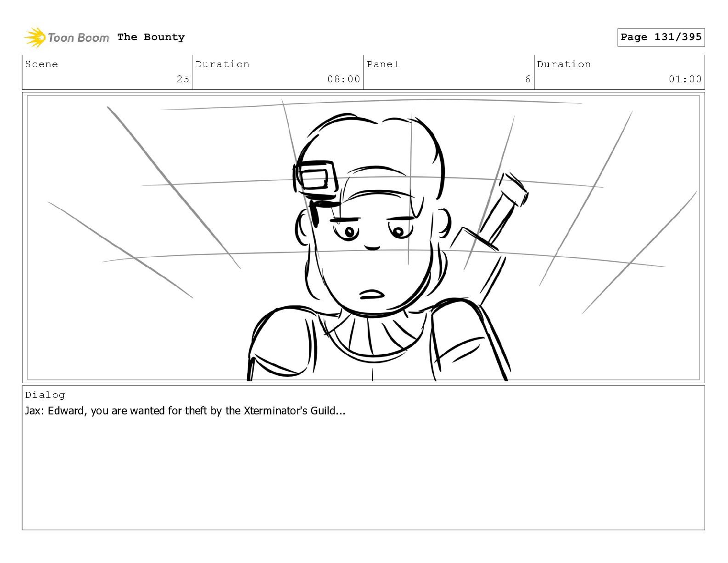Click the 'Duration' label beside Panel
This screenshot has height=563, width=728.
pyautogui.click(x=564, y=64)
